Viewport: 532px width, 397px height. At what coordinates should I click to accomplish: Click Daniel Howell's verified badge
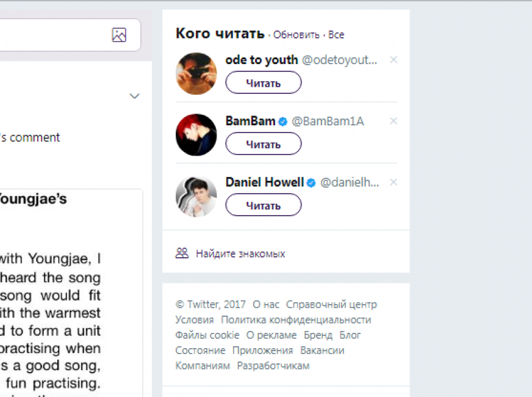pyautogui.click(x=311, y=183)
